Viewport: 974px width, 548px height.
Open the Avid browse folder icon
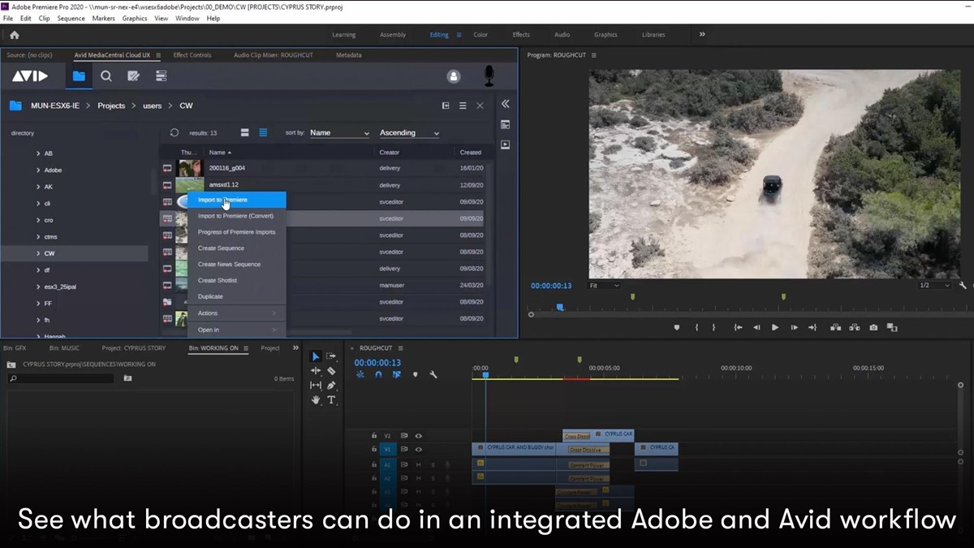click(x=79, y=76)
